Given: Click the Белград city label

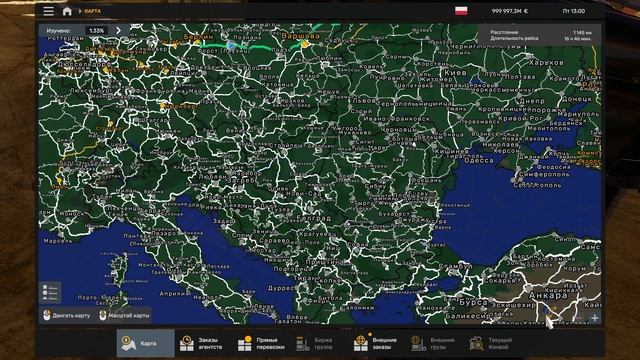Looking at the screenshot, I should tap(313, 218).
